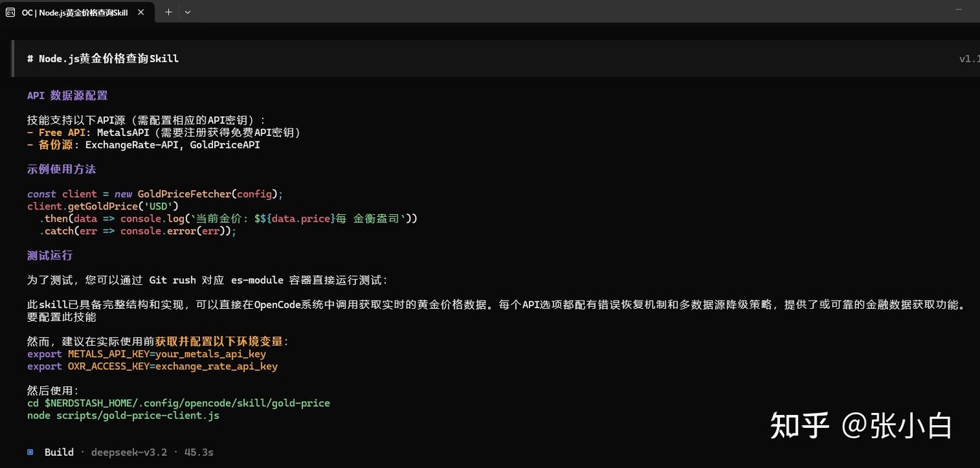Click the export METALS_API_KEY line
Image resolution: width=980 pixels, height=468 pixels.
146,354
